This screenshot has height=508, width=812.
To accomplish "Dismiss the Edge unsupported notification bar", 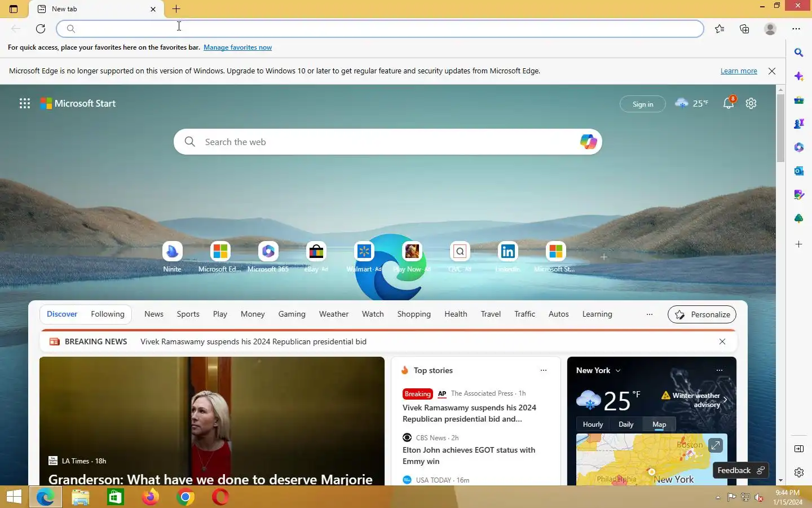I will point(772,71).
